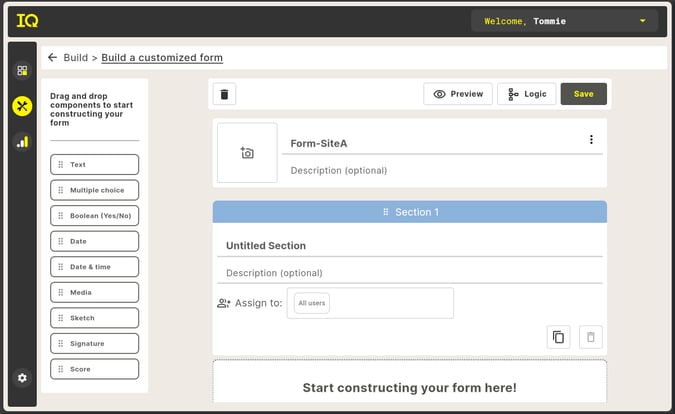Click the Preview button
675x414 pixels.
coord(458,94)
